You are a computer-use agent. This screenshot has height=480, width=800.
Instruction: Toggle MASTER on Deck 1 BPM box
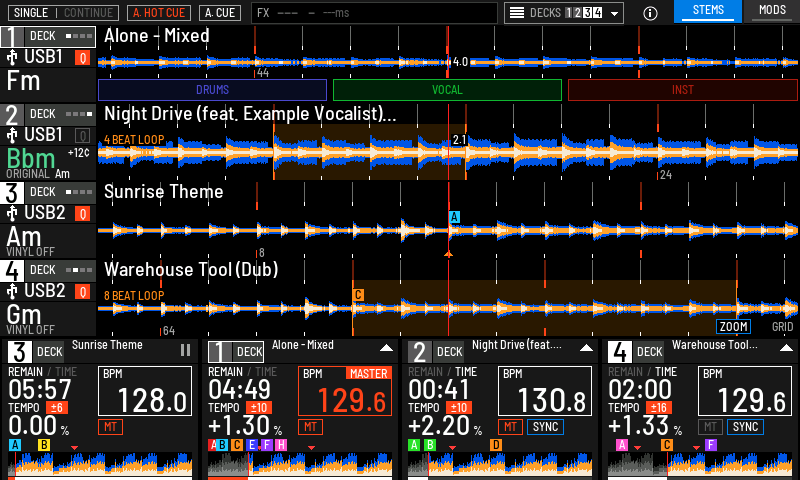(x=368, y=374)
